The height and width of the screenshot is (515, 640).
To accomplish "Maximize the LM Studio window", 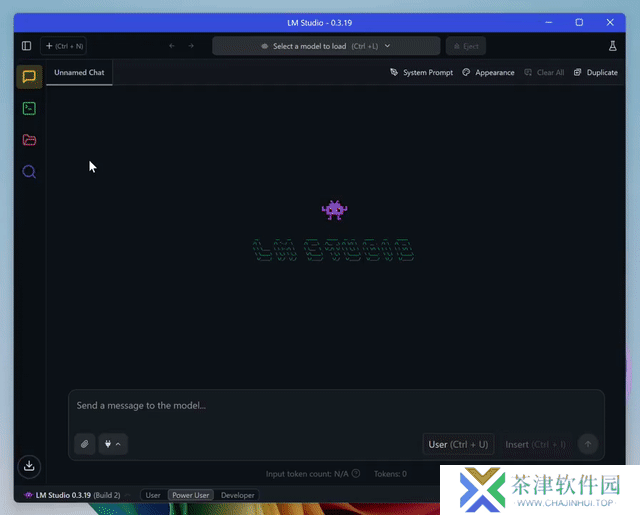I will [579, 22].
